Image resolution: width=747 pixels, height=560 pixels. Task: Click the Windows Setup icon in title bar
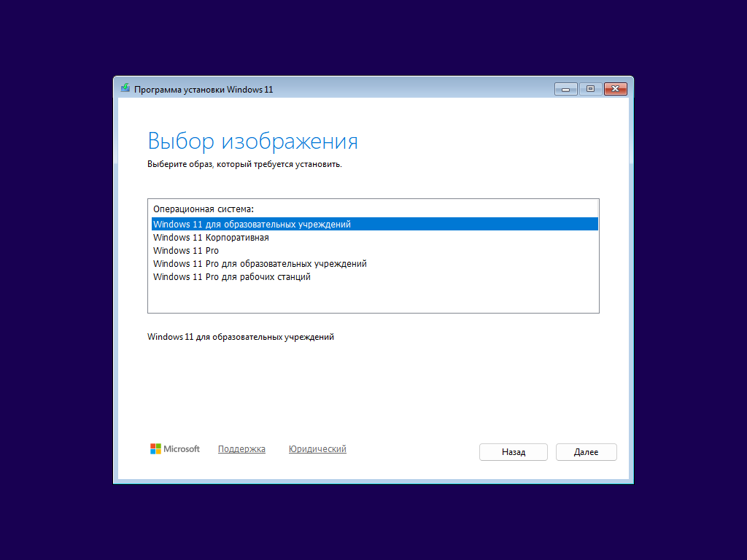[125, 88]
